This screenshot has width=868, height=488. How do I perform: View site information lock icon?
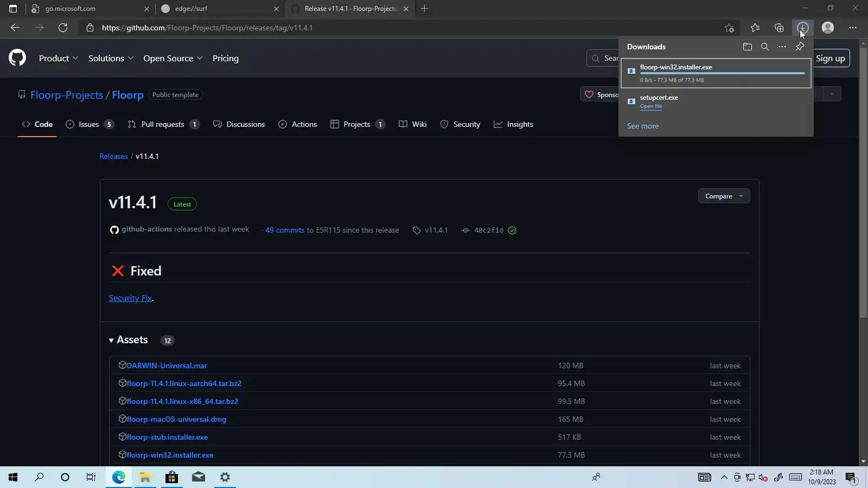coord(90,28)
